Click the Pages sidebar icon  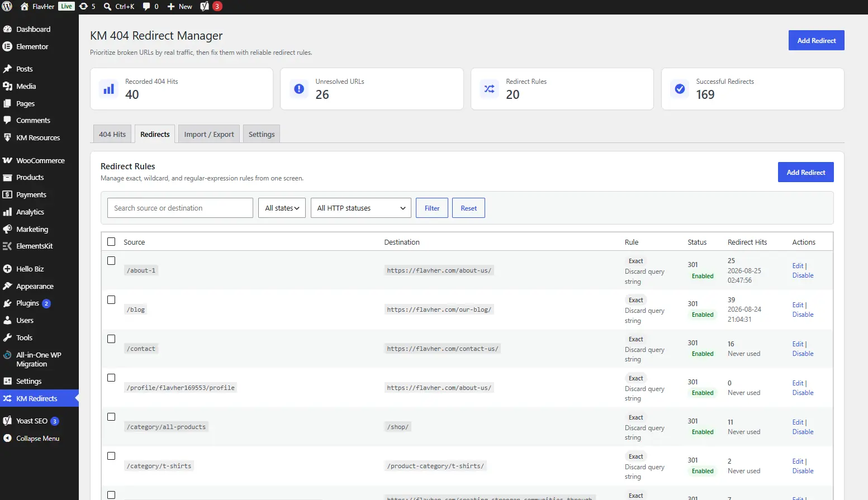click(x=7, y=103)
